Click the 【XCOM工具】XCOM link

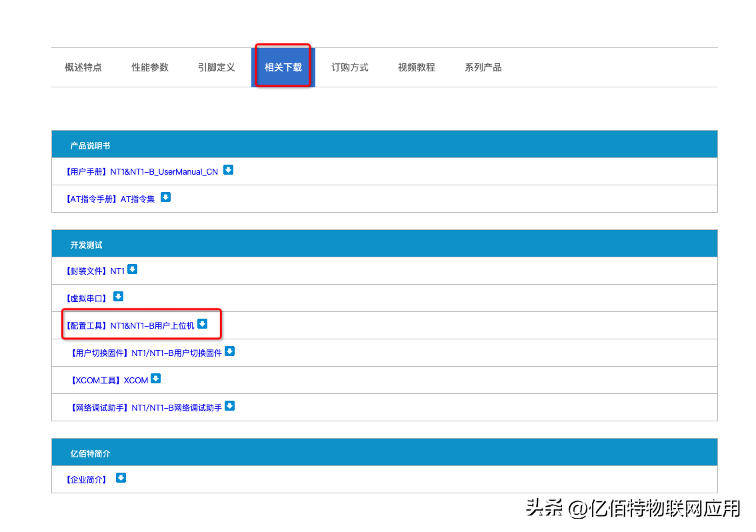pyautogui.click(x=109, y=381)
